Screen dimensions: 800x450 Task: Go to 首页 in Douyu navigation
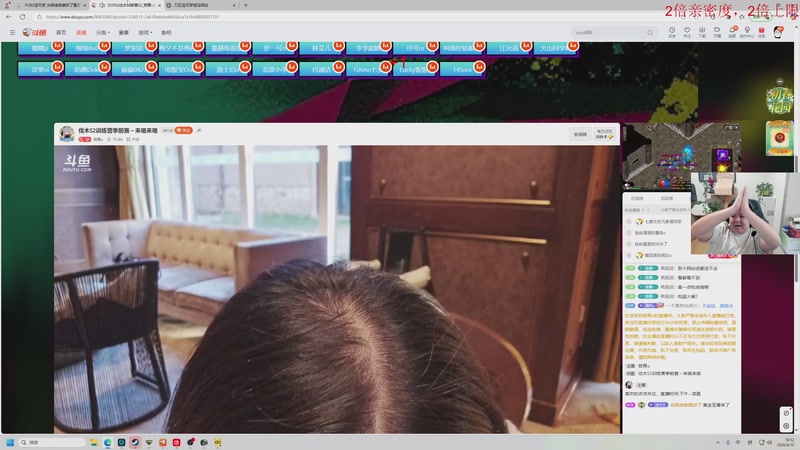61,32
